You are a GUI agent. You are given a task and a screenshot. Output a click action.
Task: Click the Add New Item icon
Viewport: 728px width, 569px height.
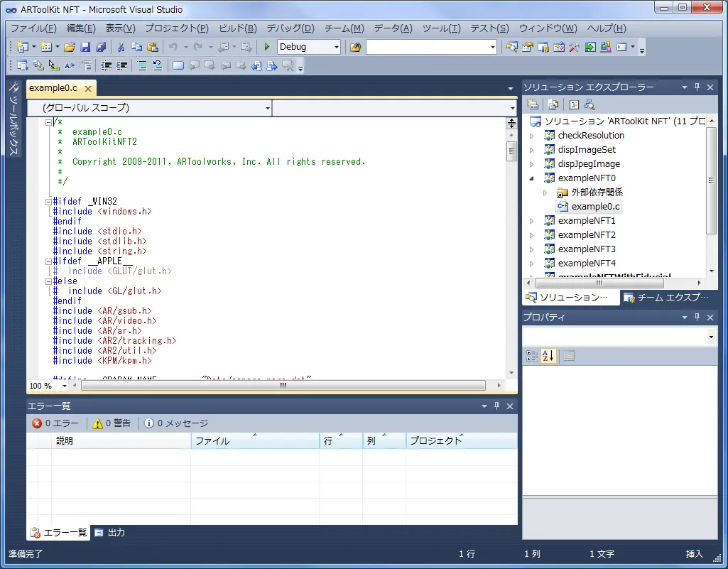(x=45, y=47)
